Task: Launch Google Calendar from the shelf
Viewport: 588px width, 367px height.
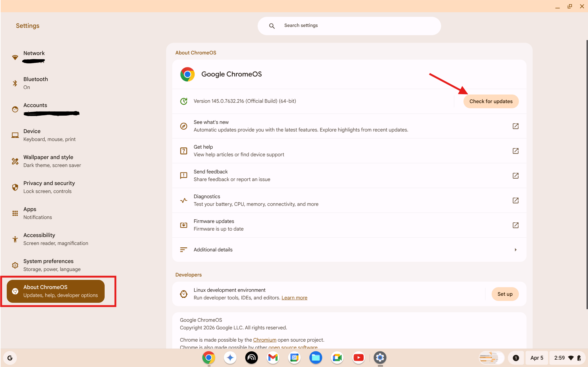Action: pyautogui.click(x=294, y=358)
